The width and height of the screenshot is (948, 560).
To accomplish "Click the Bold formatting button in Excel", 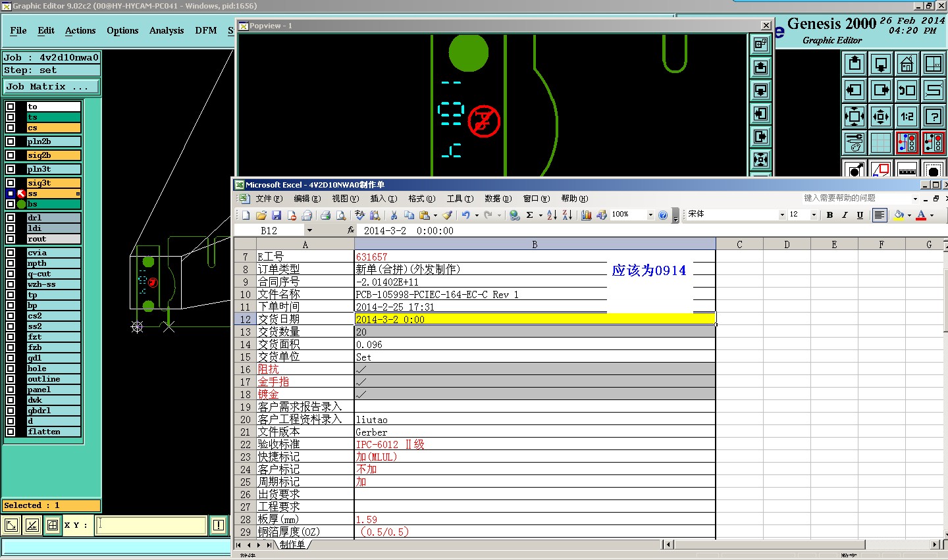I will click(x=829, y=215).
